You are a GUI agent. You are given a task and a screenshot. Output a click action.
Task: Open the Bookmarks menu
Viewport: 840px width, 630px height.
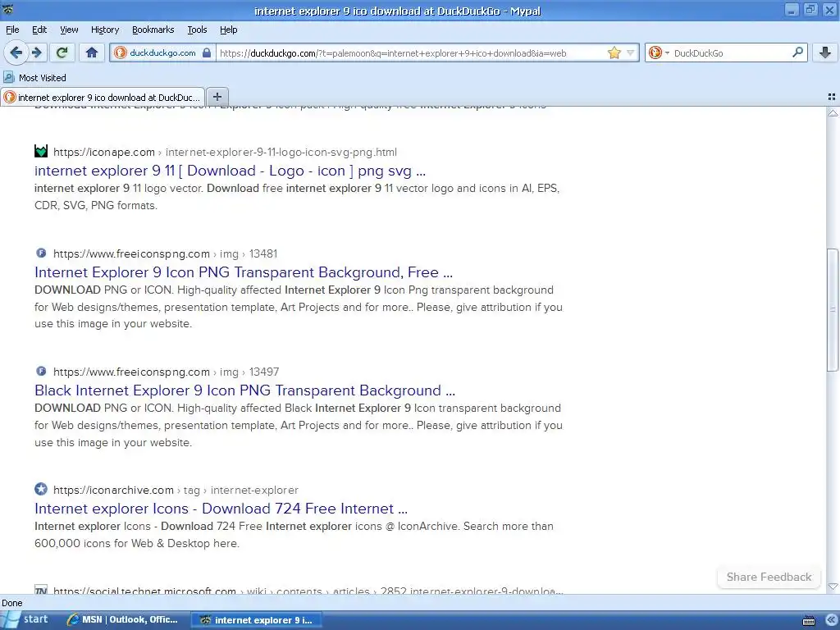(x=153, y=30)
